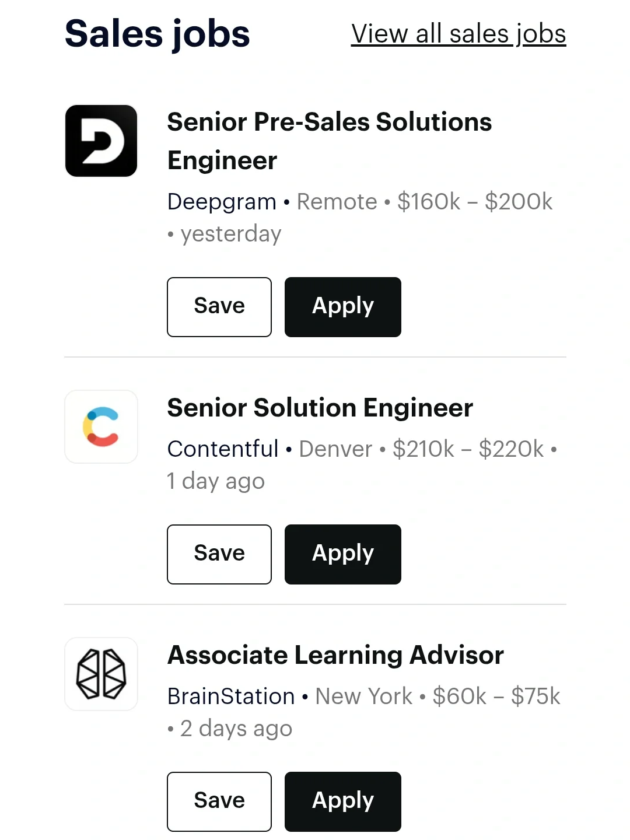Click the Remote location text
This screenshot has width=630, height=840.
[337, 202]
